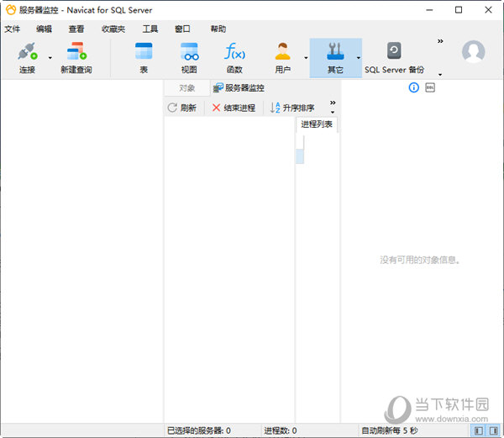Click the 进程数: 0 status text
Screen dimensions: 504x438
(281, 430)
